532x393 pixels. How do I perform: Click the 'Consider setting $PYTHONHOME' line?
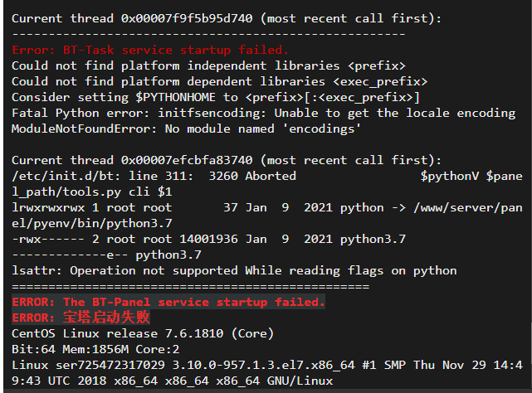pyautogui.click(x=216, y=97)
